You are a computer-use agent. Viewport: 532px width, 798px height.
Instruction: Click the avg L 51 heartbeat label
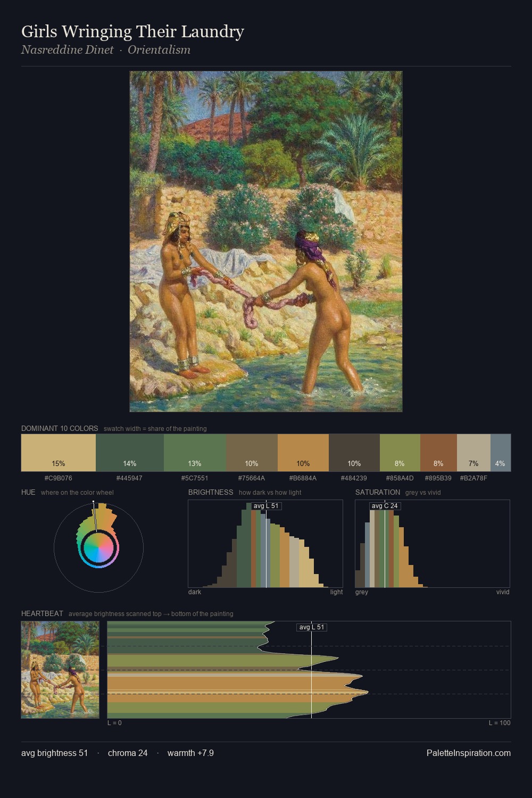coord(312,627)
